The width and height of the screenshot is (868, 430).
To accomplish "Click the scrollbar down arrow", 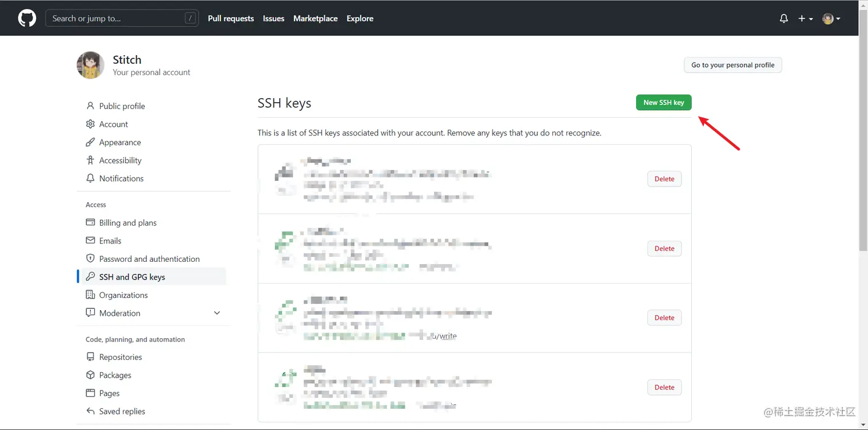I will tap(863, 425).
